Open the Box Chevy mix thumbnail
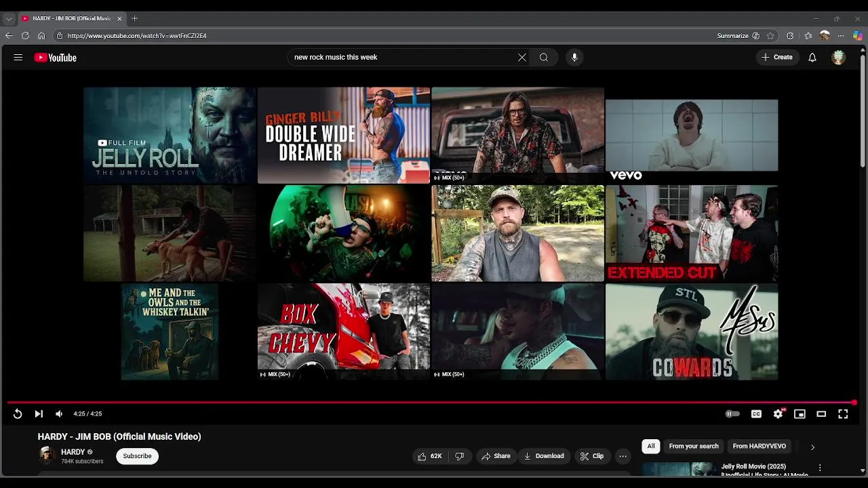The width and height of the screenshot is (868, 488). [344, 331]
